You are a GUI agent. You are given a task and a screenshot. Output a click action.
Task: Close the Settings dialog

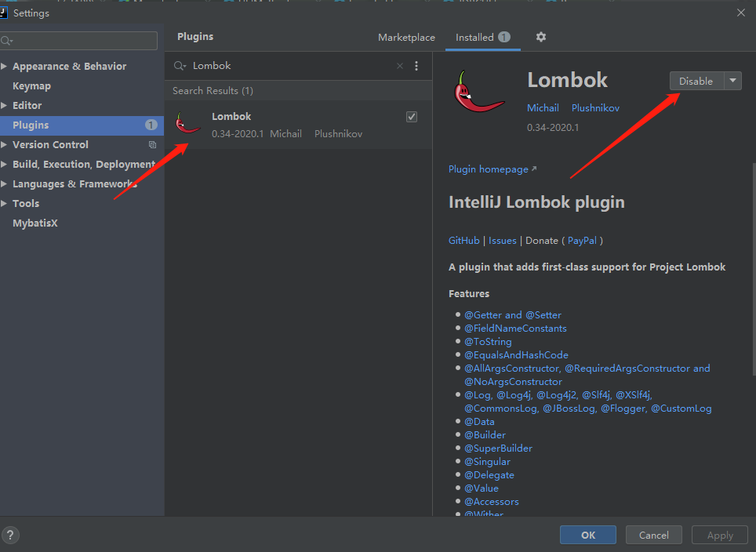pyautogui.click(x=741, y=13)
